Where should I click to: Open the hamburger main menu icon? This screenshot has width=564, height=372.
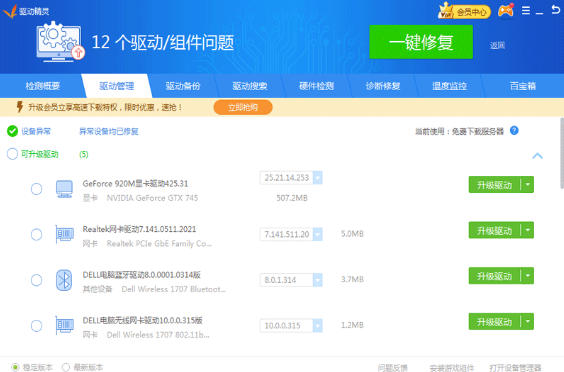(526, 11)
